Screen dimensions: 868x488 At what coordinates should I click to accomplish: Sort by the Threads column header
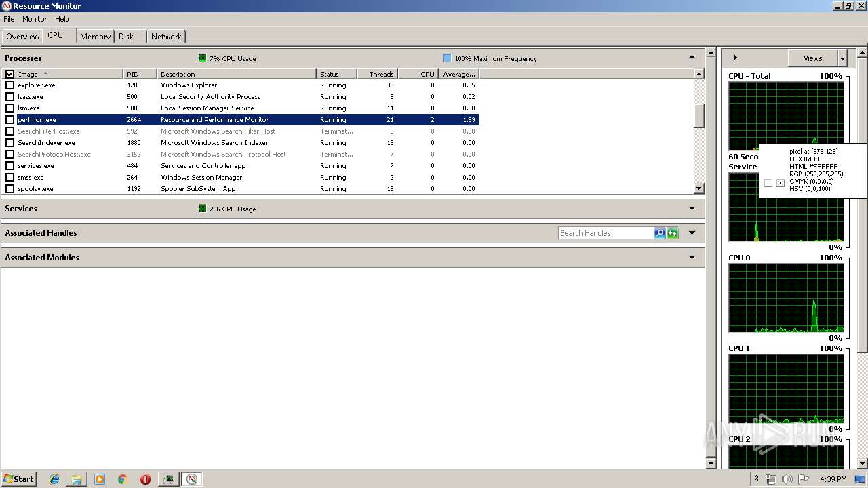tap(377, 74)
